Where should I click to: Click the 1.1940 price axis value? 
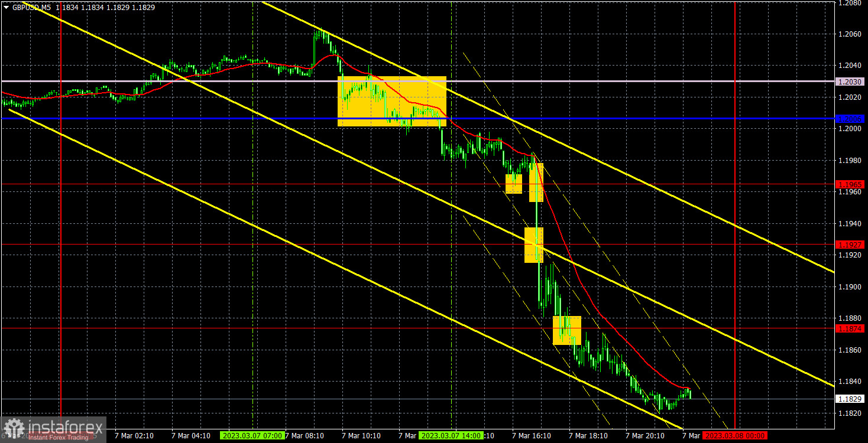(x=850, y=224)
